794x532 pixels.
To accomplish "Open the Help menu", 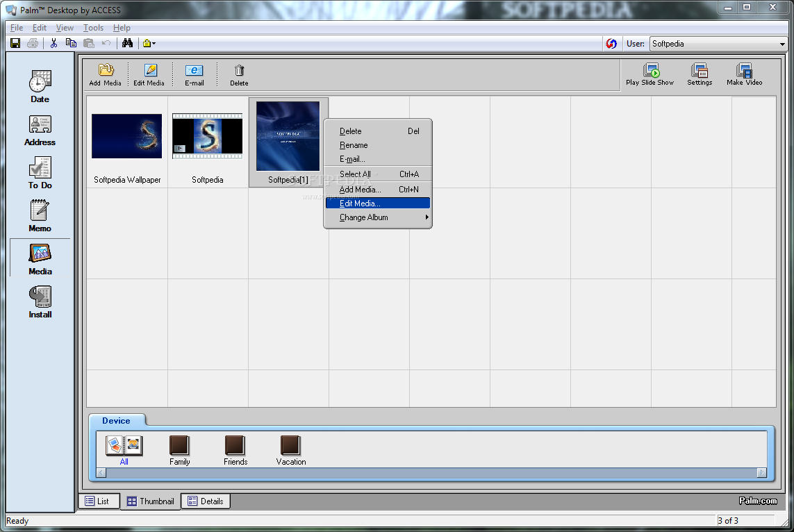I will click(x=122, y=28).
